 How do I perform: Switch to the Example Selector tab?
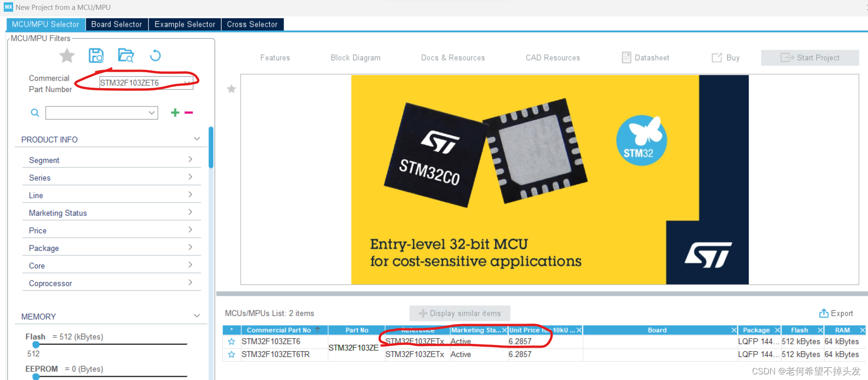[x=185, y=24]
